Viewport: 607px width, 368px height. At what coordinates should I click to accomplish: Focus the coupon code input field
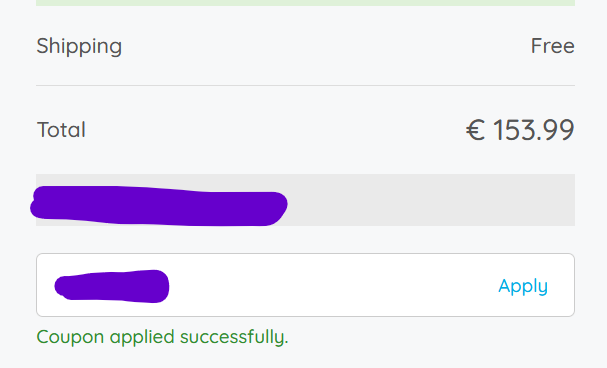pyautogui.click(x=305, y=285)
